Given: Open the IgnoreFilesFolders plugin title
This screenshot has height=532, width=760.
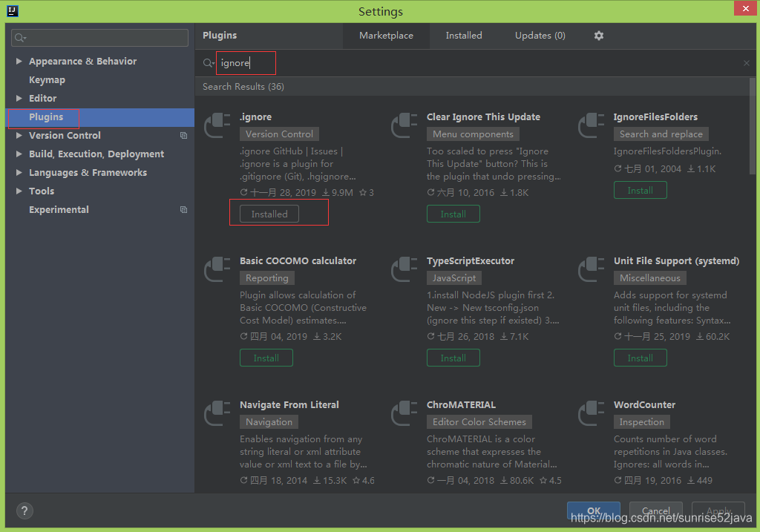Looking at the screenshot, I should tap(655, 116).
